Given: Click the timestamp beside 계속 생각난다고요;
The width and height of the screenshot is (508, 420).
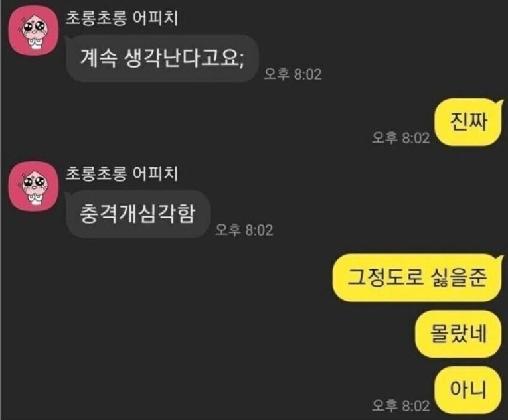Looking at the screenshot, I should click(293, 74).
